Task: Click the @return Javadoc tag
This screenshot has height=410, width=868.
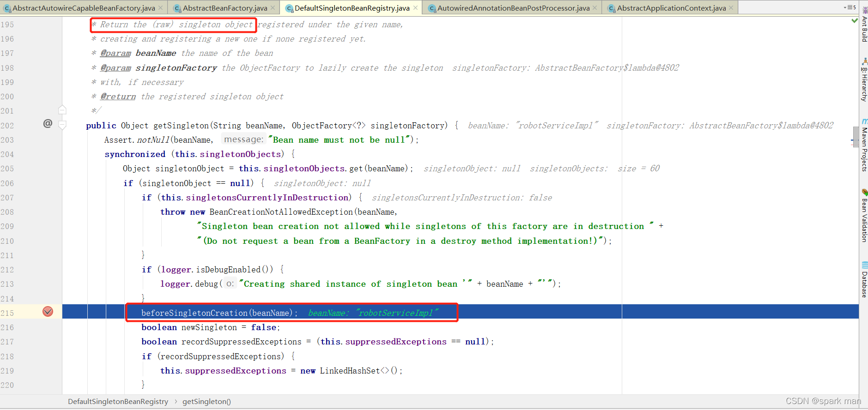Action: pos(118,96)
